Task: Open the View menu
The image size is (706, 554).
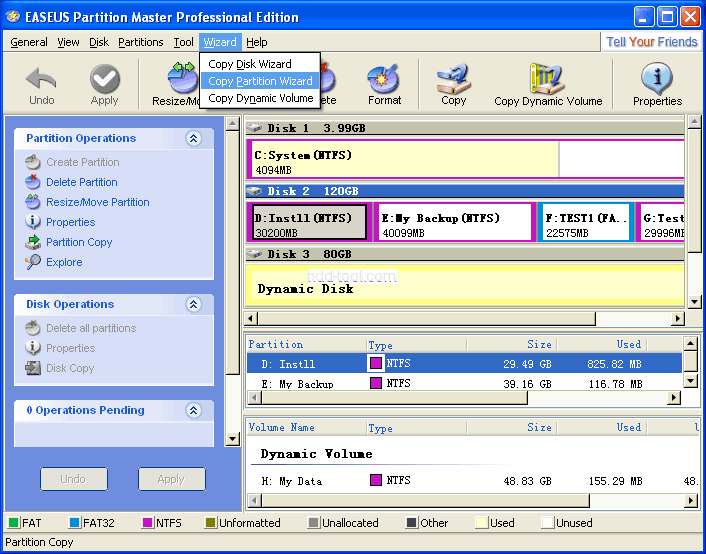Action: [x=68, y=42]
